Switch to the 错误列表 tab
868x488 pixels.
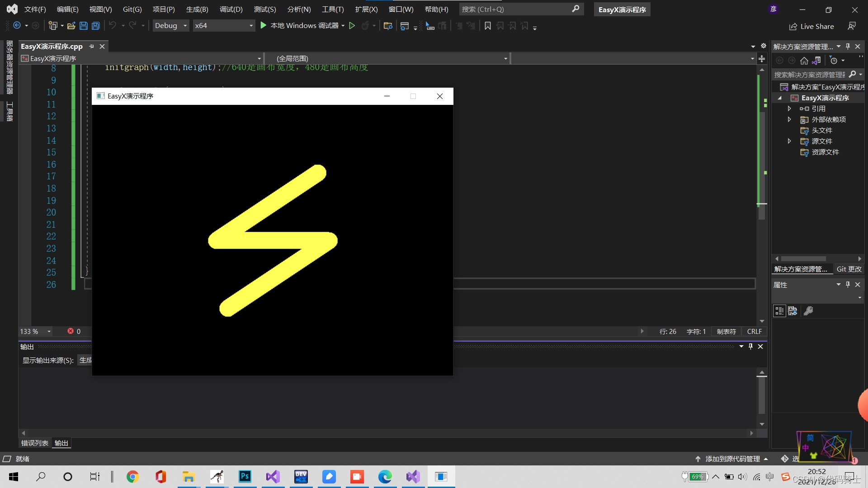pyautogui.click(x=35, y=443)
